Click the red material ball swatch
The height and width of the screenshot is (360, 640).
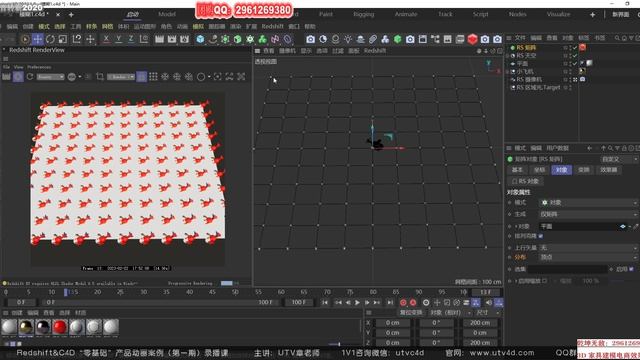(x=60, y=327)
